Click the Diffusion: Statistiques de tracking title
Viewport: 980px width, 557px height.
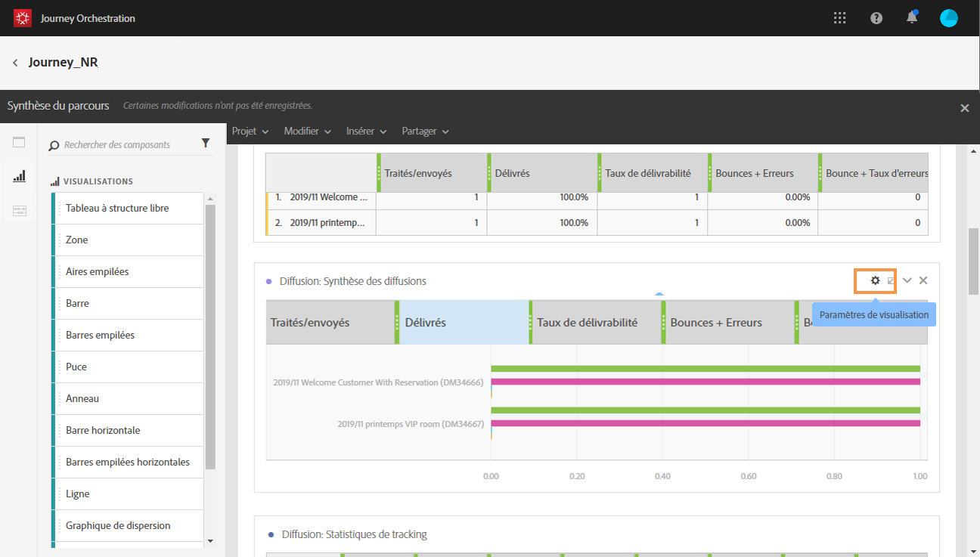355,534
